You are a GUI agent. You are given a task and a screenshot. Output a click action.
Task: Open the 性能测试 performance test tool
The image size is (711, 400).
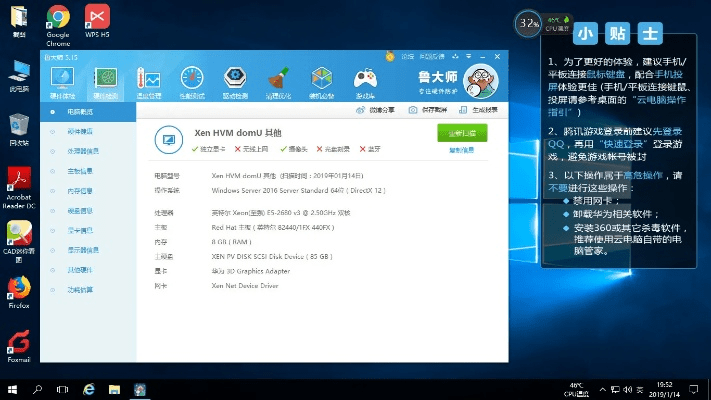pos(192,80)
